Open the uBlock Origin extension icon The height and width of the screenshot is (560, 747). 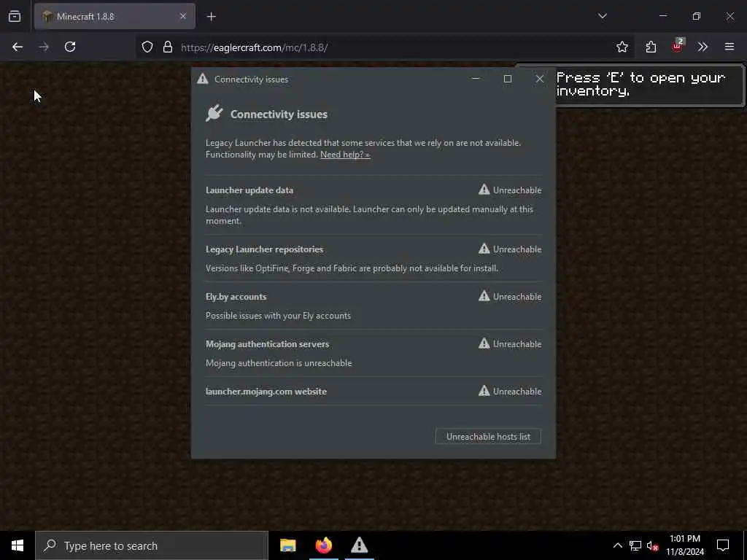(x=678, y=46)
